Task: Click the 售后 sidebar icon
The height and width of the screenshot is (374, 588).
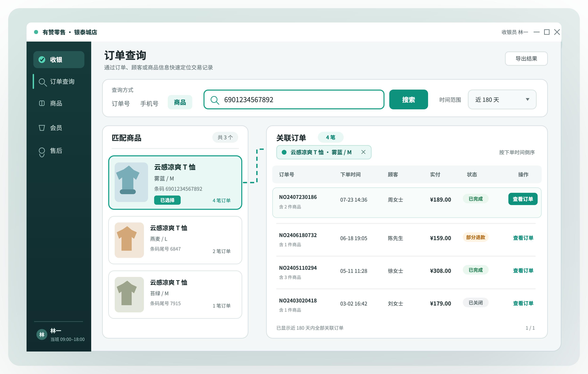Action: (x=42, y=152)
